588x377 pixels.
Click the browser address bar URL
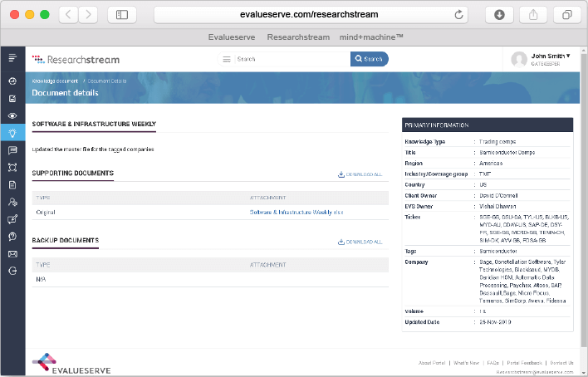click(x=309, y=15)
